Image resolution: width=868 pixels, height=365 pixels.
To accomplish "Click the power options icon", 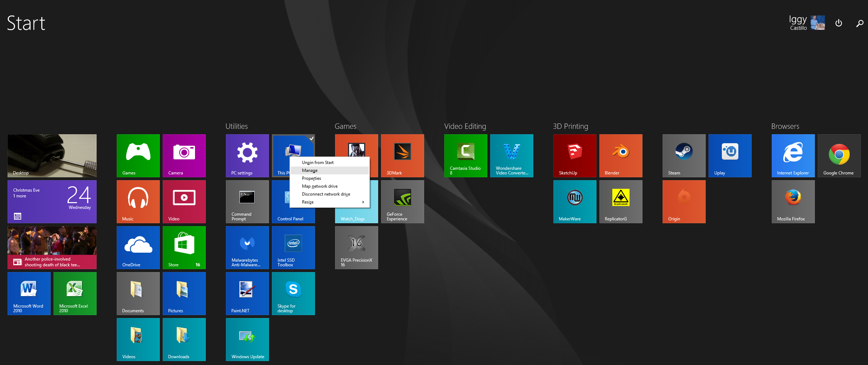I will (x=839, y=23).
